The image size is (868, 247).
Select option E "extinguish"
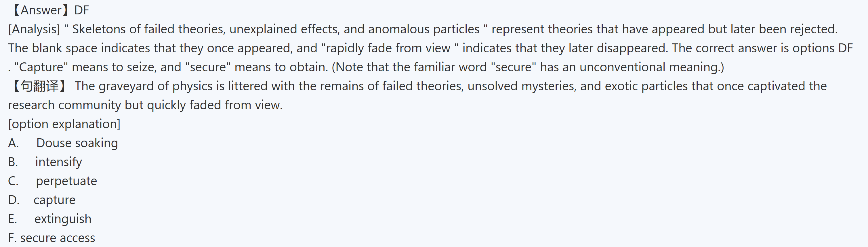63,219
